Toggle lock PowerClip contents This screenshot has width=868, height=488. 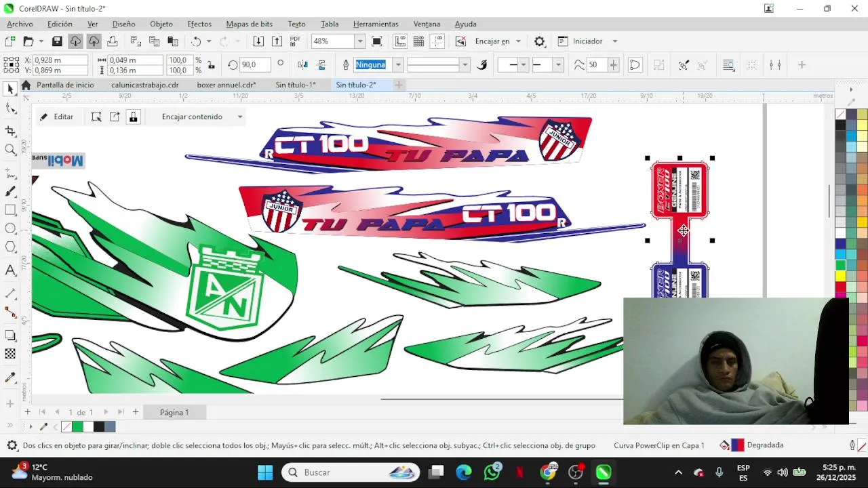(x=133, y=117)
